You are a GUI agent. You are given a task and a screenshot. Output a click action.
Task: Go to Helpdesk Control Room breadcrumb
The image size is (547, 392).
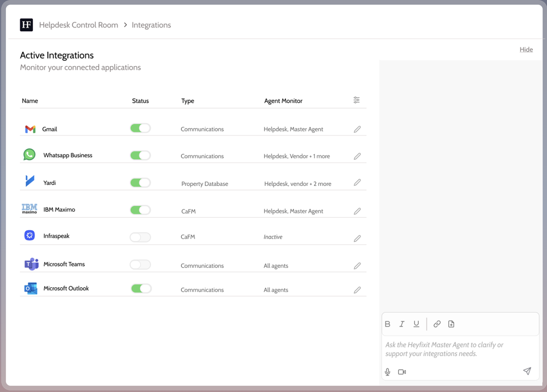coord(79,25)
